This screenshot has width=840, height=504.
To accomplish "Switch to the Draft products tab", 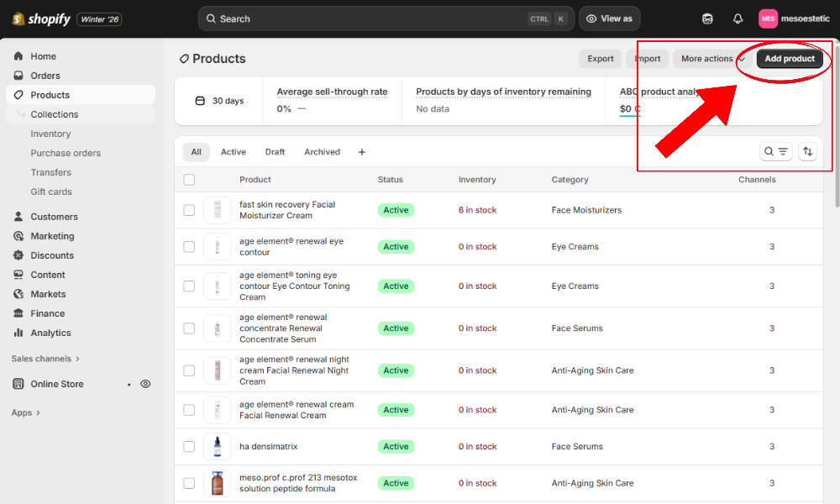I will click(275, 151).
